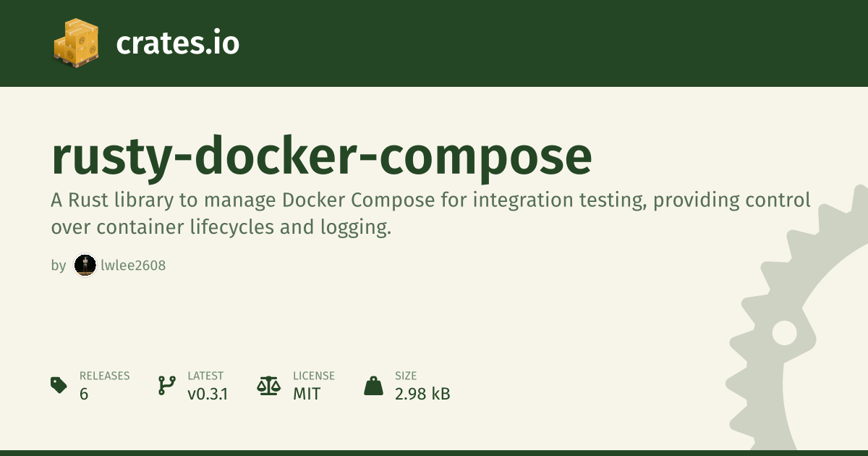Open the crates.io site title
This screenshot has width=868, height=456.
[177, 43]
